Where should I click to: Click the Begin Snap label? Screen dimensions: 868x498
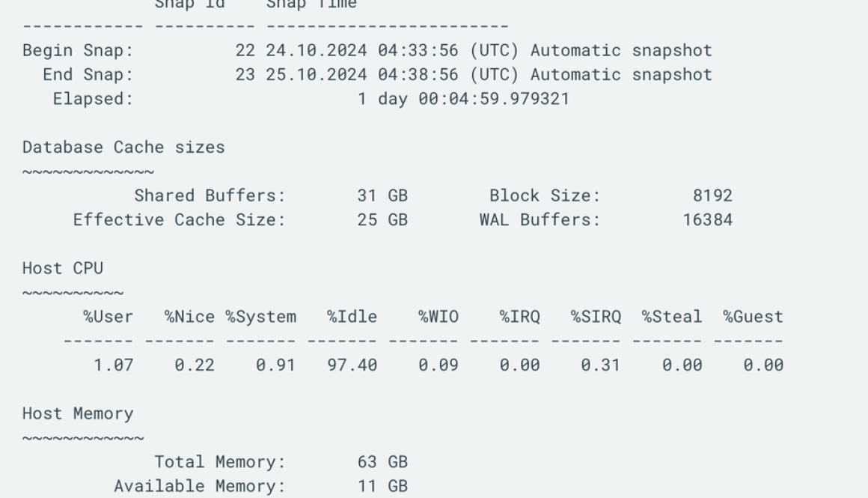pyautogui.click(x=78, y=51)
